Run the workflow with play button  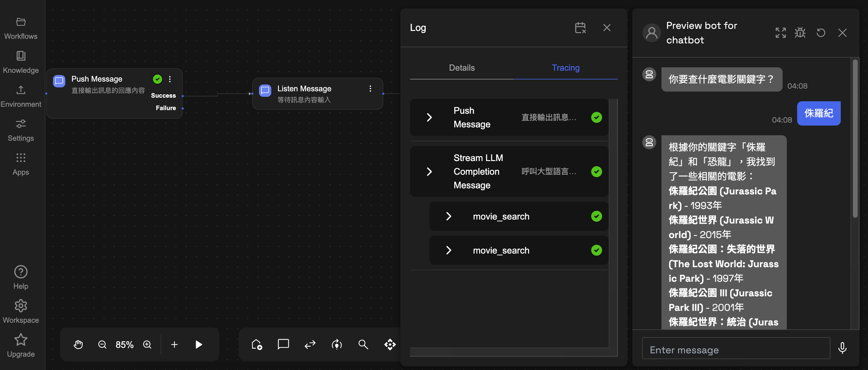pyautogui.click(x=199, y=344)
